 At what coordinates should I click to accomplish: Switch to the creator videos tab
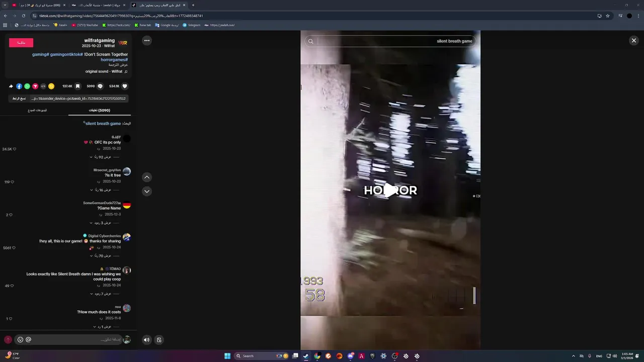[x=37, y=110]
